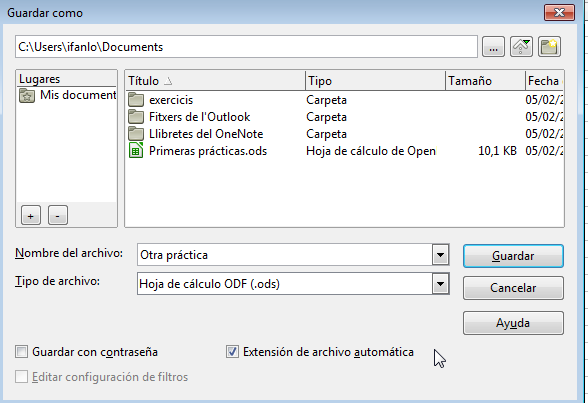Click the Mis documentos label in Lugares

78,95
